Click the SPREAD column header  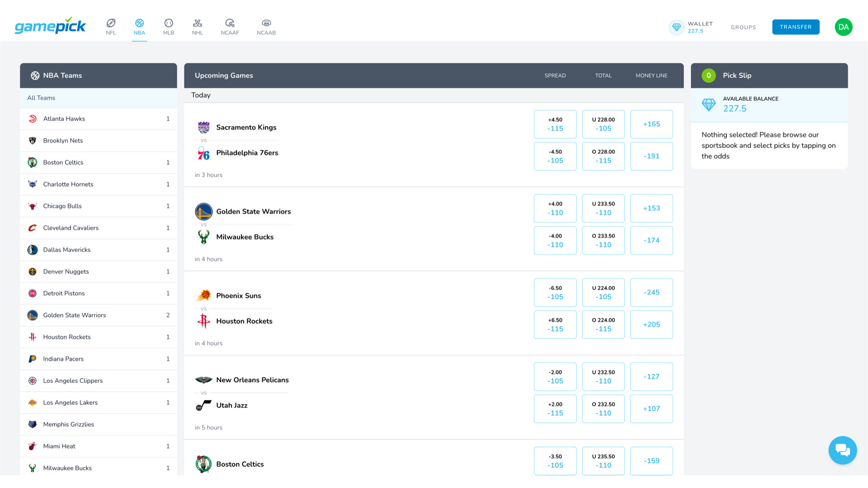point(555,75)
